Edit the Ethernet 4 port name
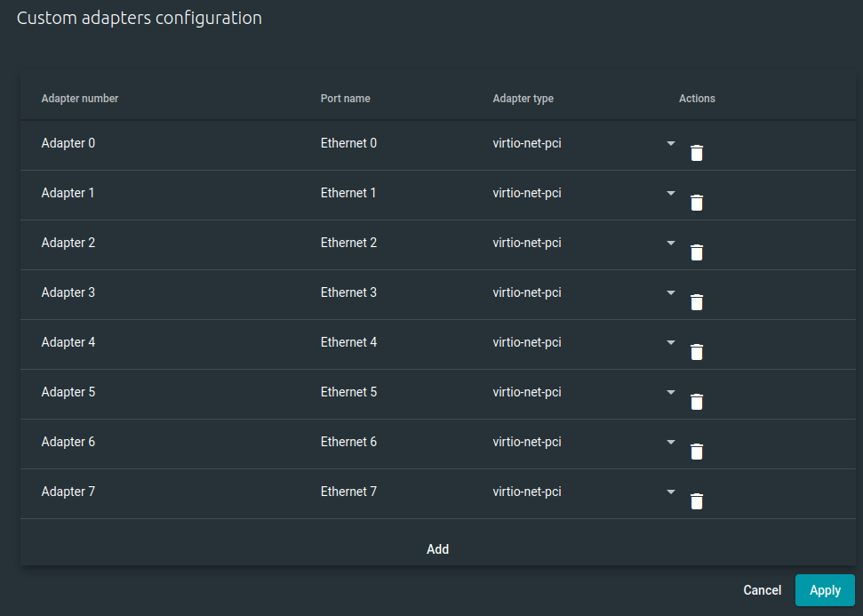Image resolution: width=863 pixels, height=616 pixels. [348, 342]
